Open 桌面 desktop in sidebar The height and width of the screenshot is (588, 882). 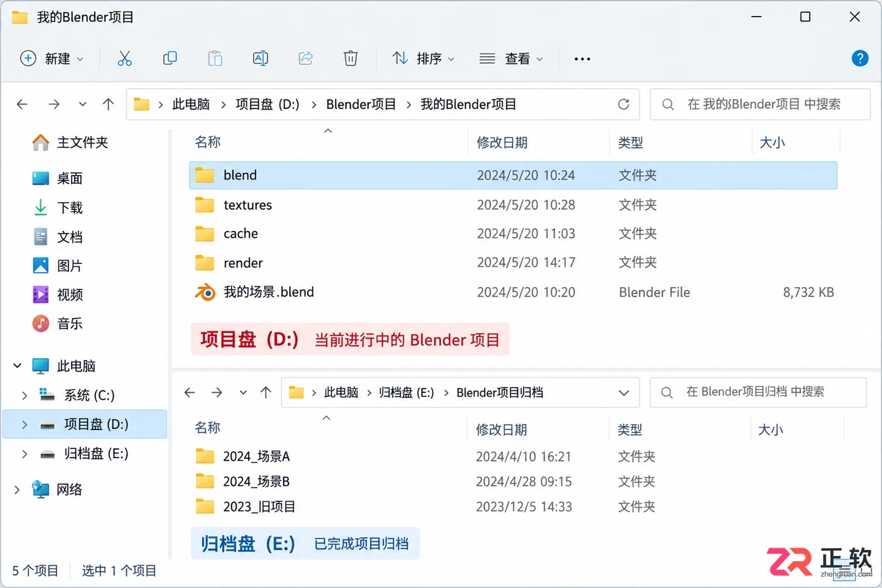(57, 178)
